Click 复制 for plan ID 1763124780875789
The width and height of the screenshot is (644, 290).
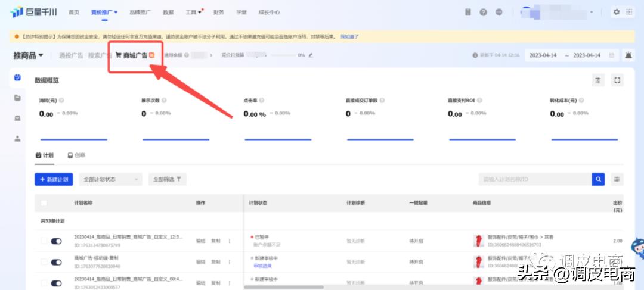point(216,241)
